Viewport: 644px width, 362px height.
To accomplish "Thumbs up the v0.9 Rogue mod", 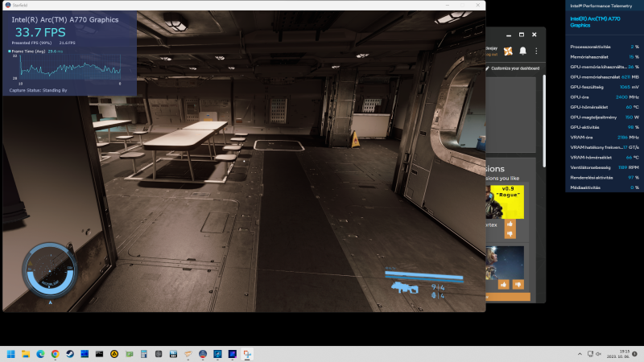I will point(510,224).
